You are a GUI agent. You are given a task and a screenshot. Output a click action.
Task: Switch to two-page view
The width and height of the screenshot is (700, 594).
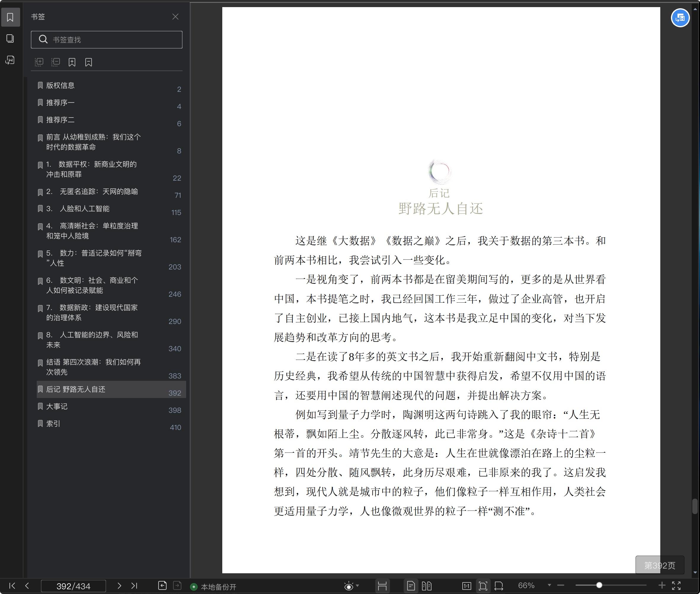click(426, 586)
